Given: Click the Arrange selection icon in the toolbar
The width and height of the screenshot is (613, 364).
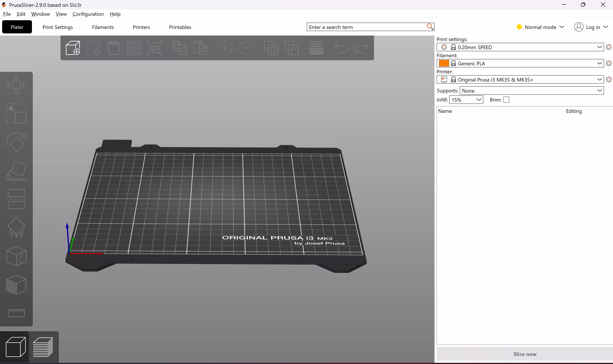Looking at the screenshot, I should [155, 48].
